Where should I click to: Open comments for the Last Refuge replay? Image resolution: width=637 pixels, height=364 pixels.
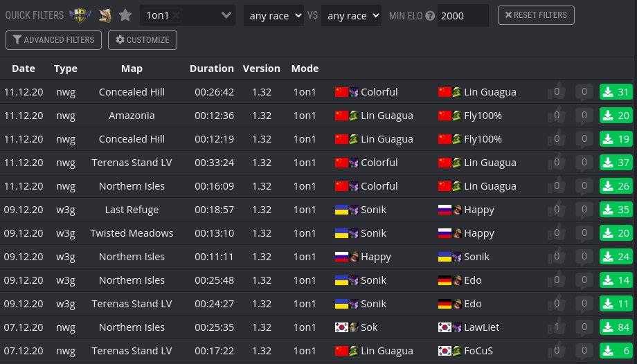[x=584, y=210]
